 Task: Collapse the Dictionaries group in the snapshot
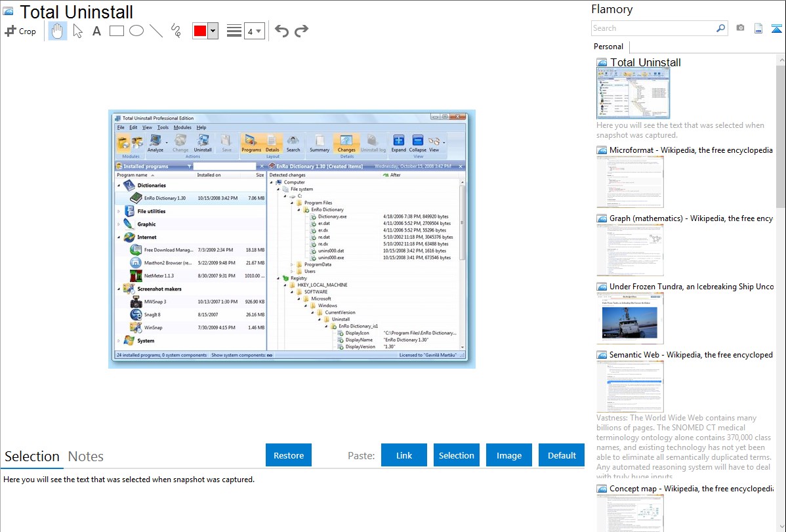(119, 186)
